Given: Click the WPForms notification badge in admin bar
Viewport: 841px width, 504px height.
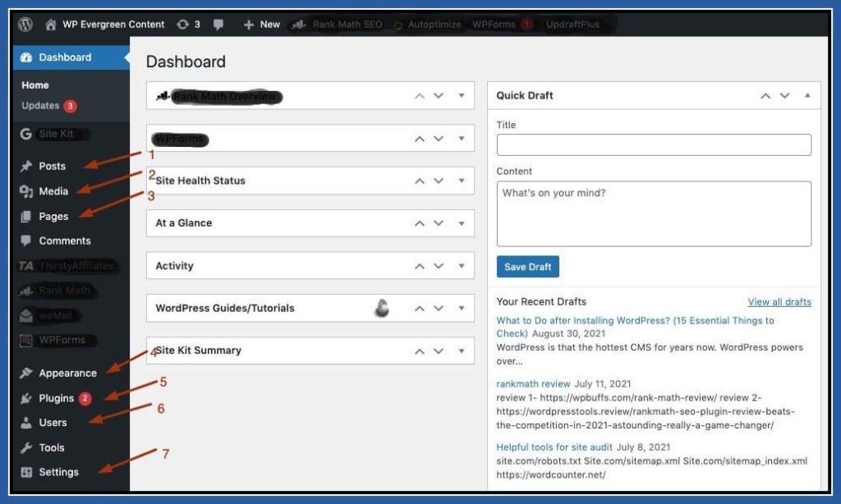Looking at the screenshot, I should coord(526,24).
